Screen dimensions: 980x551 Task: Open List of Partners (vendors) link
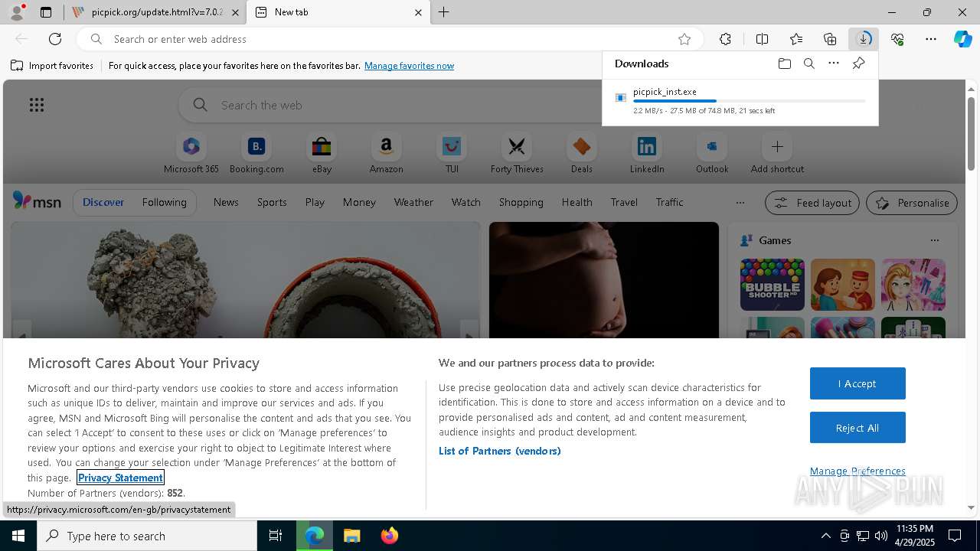click(x=499, y=451)
